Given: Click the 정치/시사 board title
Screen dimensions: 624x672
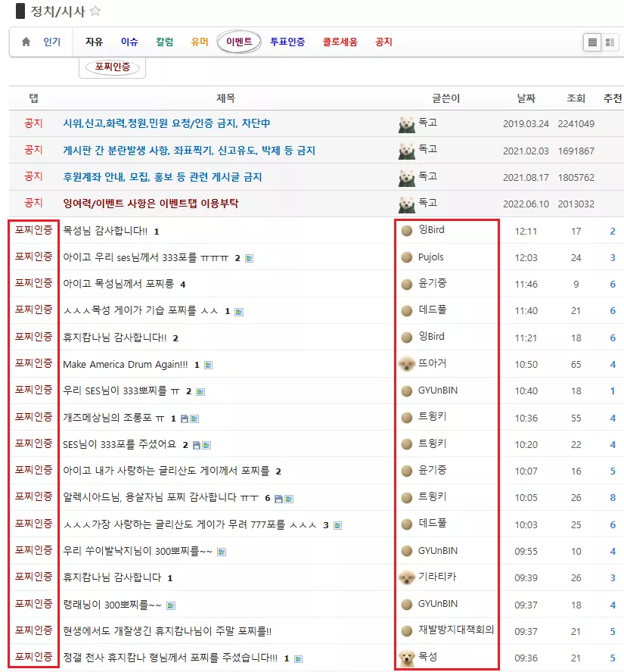Looking at the screenshot, I should click(x=57, y=11).
